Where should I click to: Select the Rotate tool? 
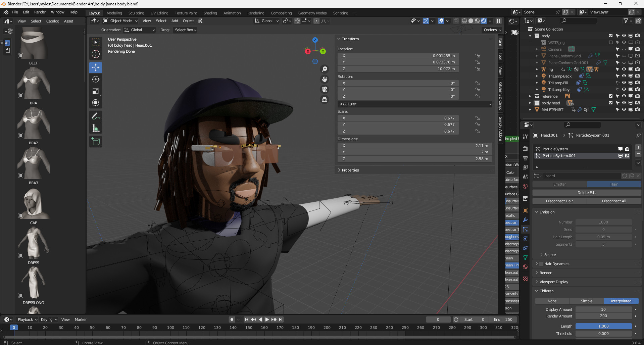point(96,79)
